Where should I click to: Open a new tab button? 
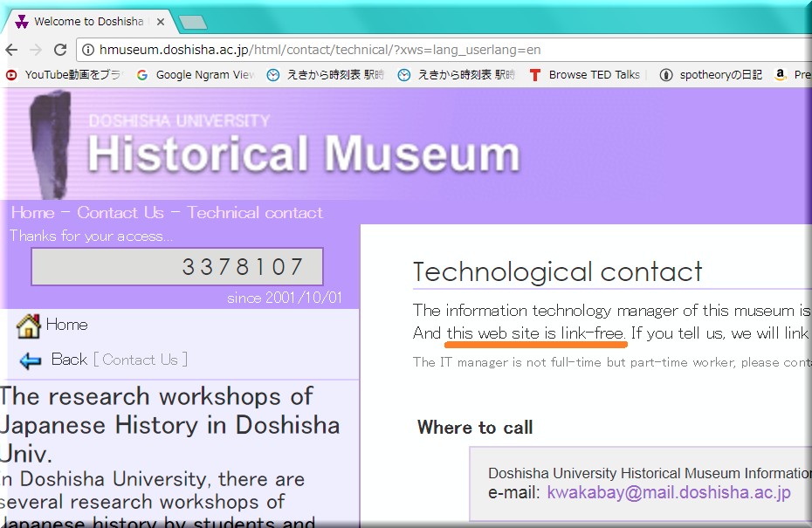tap(193, 23)
